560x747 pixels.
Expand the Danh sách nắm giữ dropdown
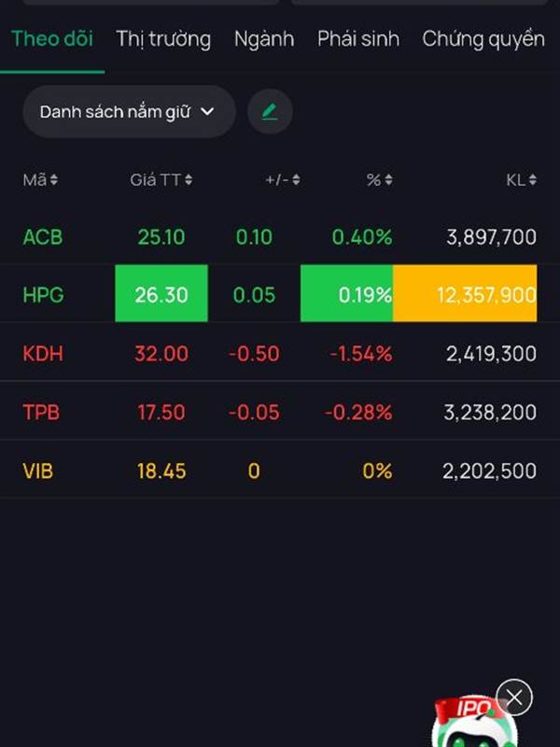click(128, 112)
